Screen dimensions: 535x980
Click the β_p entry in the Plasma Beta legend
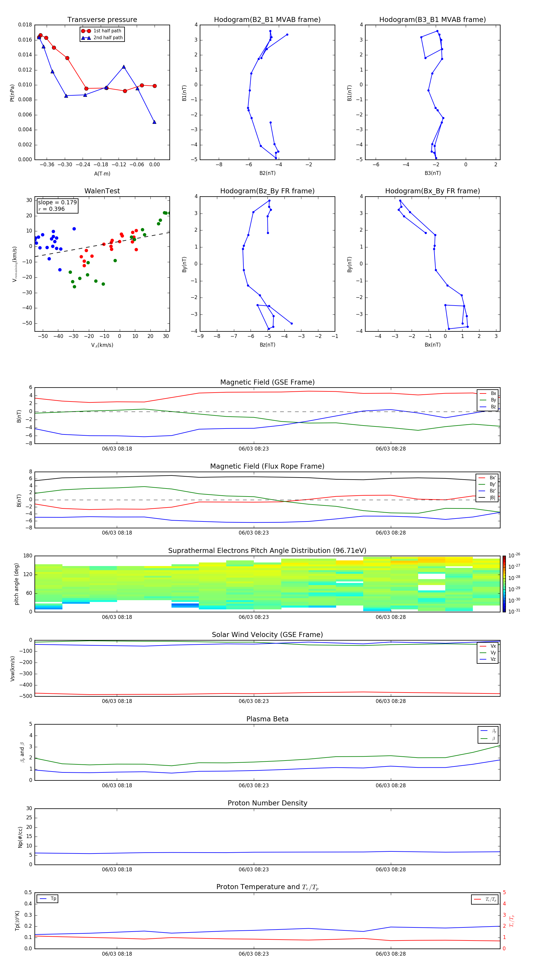tap(488, 731)
